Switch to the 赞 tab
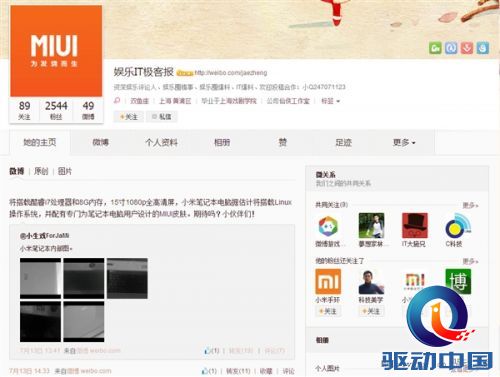This screenshot has width=500, height=377. tap(283, 143)
